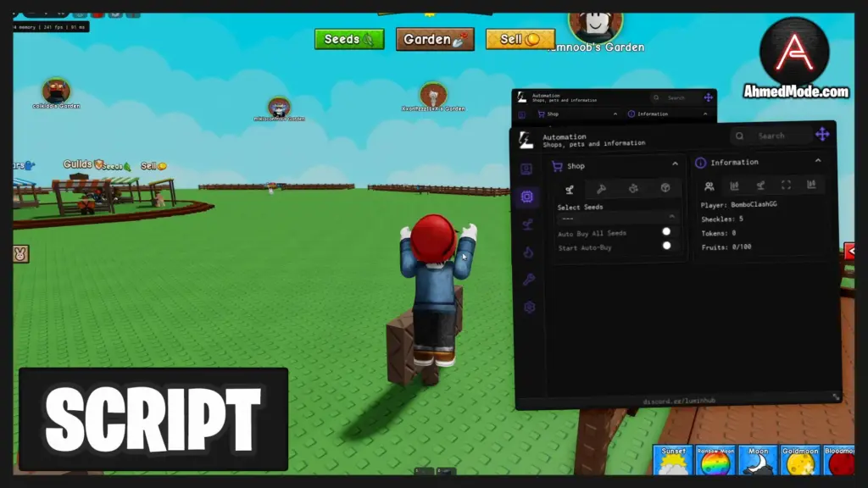
Task: Select the players tab in Information
Action: pyautogui.click(x=709, y=186)
